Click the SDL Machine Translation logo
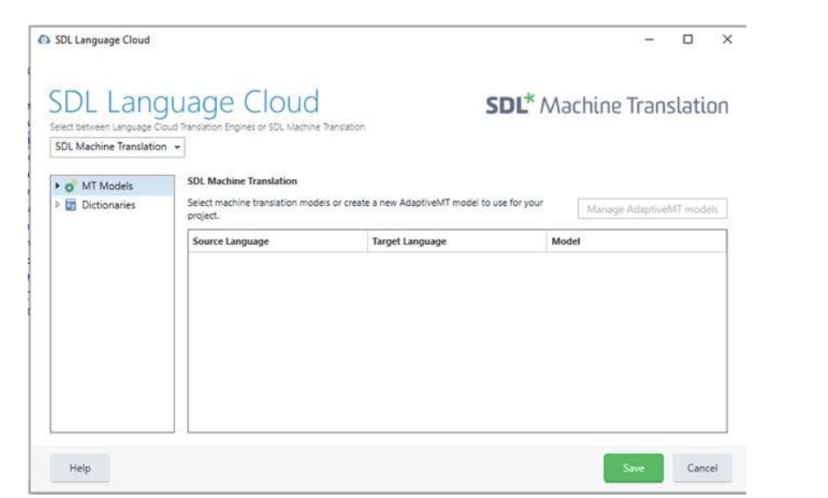 (607, 105)
